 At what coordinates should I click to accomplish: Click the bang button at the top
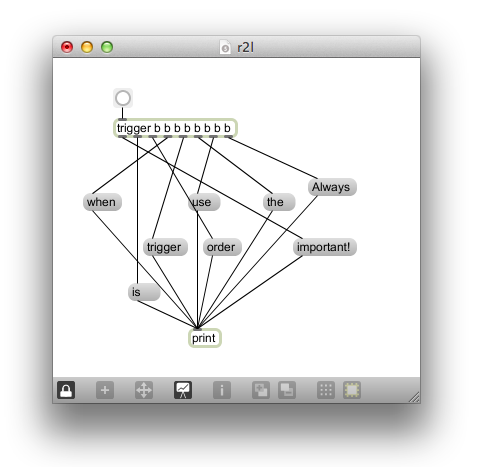(123, 98)
